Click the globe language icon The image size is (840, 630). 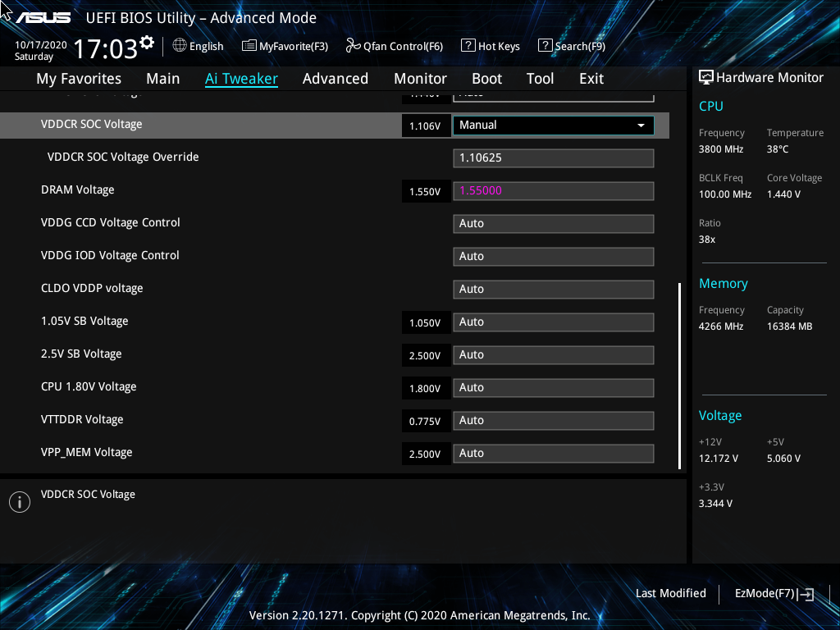click(180, 46)
